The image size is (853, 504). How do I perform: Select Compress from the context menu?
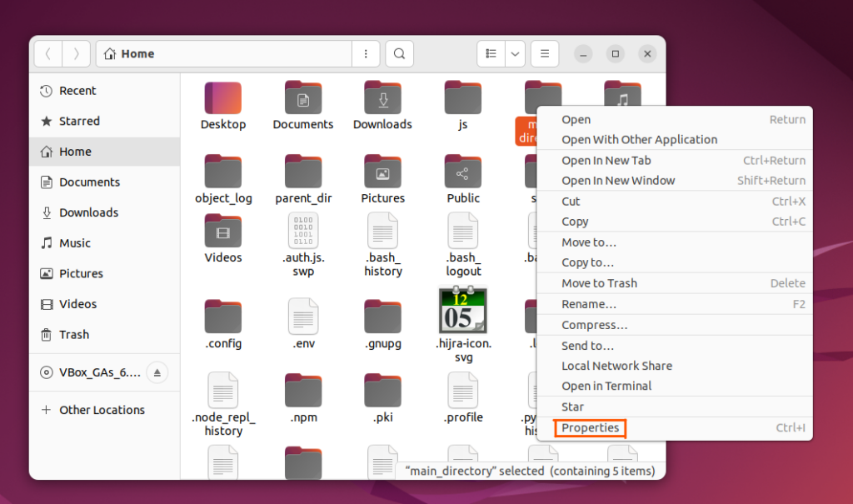(x=593, y=325)
